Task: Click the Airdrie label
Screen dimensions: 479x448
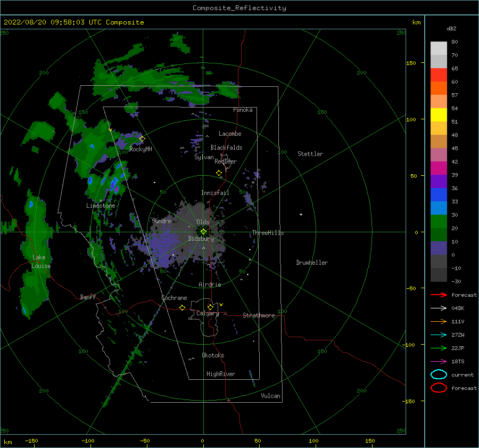Action: (x=210, y=284)
